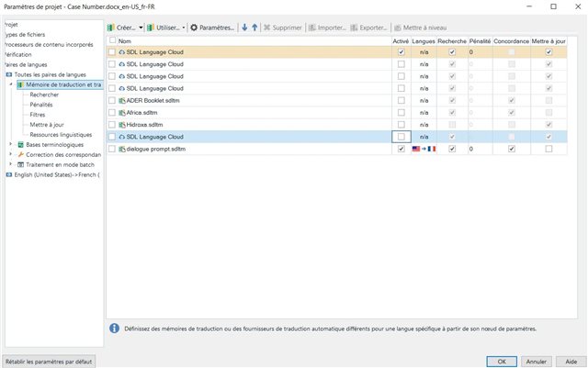This screenshot has height=368, width=588.
Task: Click the Annuler button
Action: pos(537,362)
